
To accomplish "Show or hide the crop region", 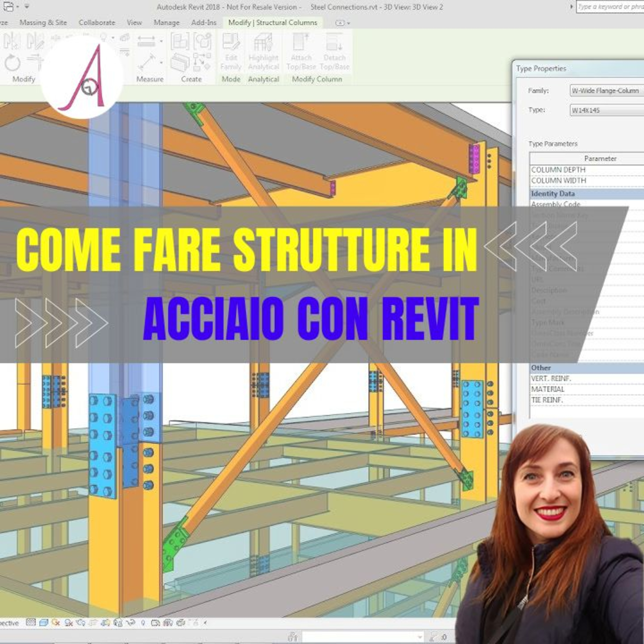I will pos(105,623).
